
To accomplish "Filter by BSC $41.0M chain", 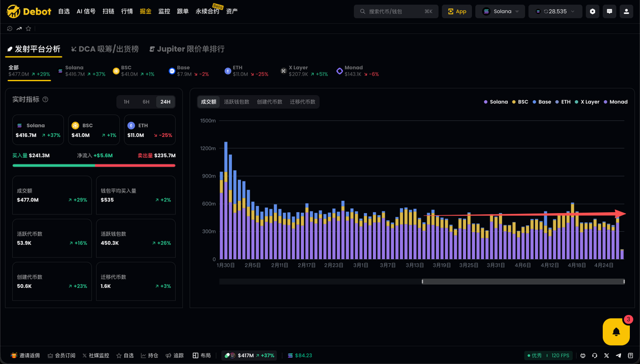I will [x=134, y=71].
